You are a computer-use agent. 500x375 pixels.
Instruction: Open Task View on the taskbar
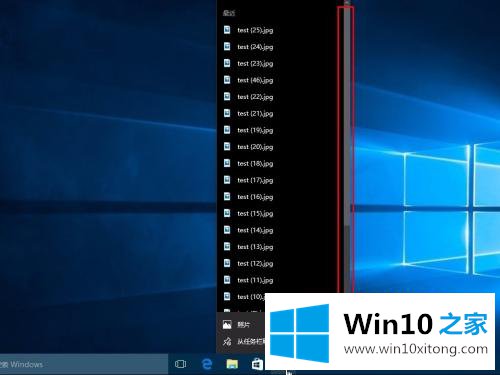[x=180, y=364]
